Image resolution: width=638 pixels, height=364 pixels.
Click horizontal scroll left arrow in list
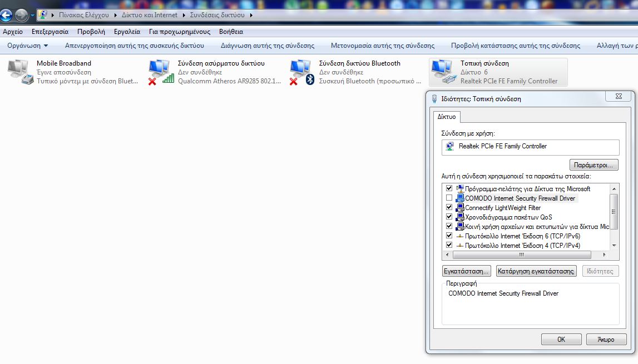pos(447,255)
